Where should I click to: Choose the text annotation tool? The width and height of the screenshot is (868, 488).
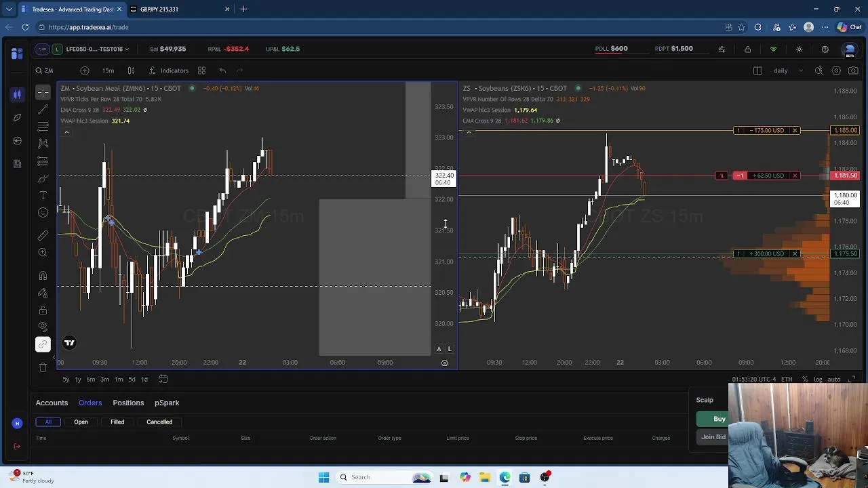(x=43, y=195)
